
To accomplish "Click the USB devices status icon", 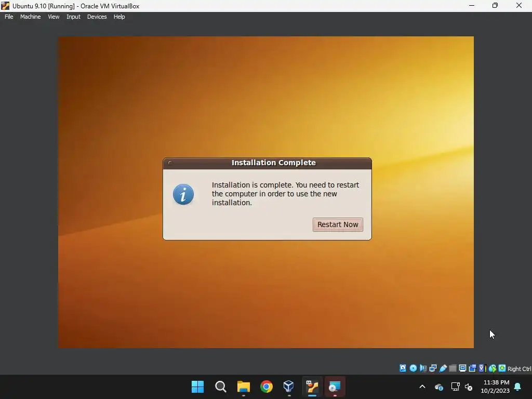I will pos(443,368).
